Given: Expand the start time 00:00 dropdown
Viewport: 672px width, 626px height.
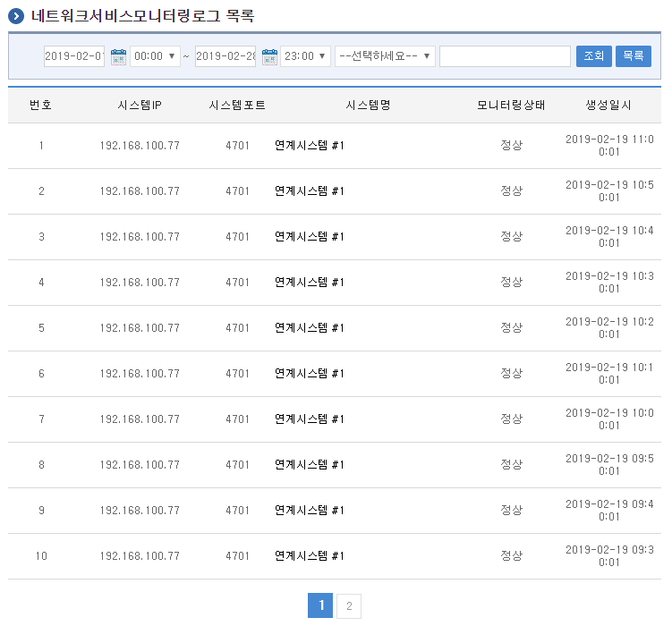Looking at the screenshot, I should 155,56.
